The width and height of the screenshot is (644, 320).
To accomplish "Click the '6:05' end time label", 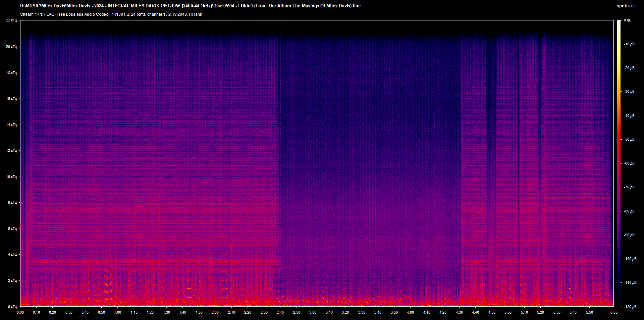I will click(x=614, y=312).
